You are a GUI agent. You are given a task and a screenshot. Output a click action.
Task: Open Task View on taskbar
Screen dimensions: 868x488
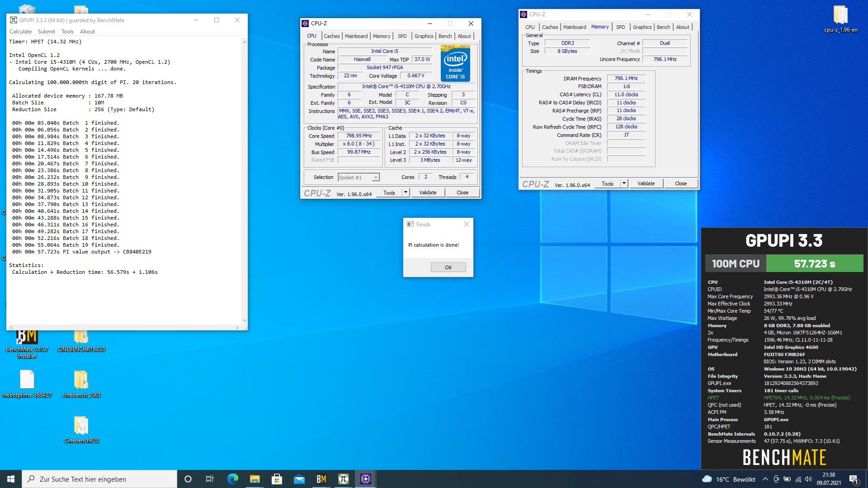tap(209, 479)
